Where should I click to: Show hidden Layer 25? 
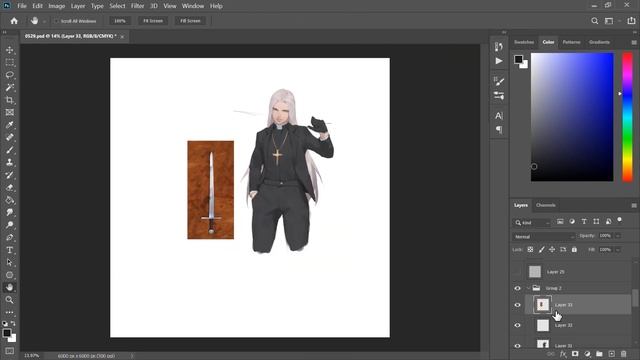pos(518,272)
